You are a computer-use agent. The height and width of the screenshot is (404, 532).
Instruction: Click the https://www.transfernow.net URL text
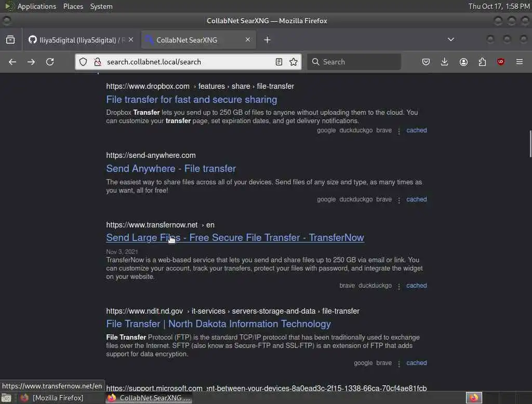pos(152,225)
